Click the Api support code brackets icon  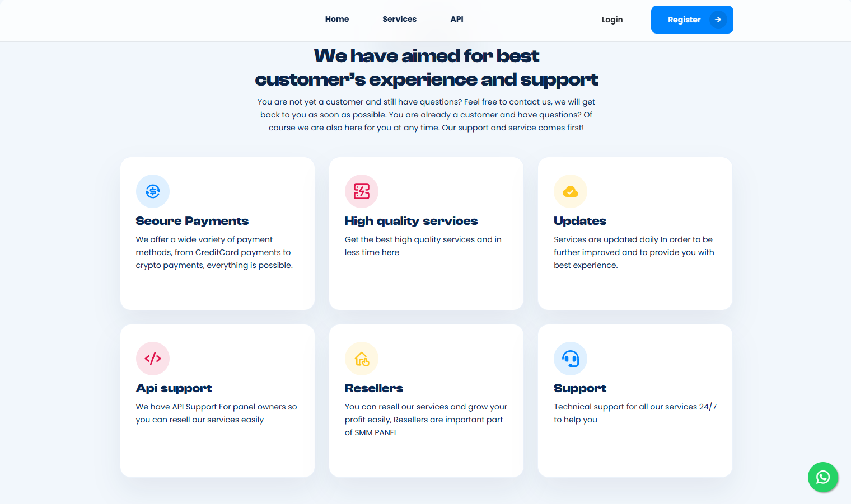tap(153, 359)
